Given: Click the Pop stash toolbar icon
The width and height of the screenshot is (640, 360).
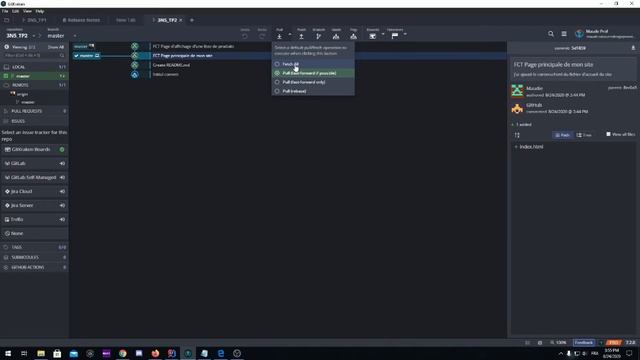Looking at the screenshot, I should tap(353, 36).
